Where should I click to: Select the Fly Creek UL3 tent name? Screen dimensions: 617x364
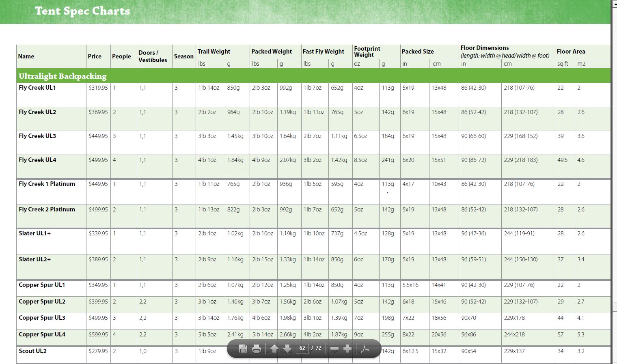click(x=37, y=136)
